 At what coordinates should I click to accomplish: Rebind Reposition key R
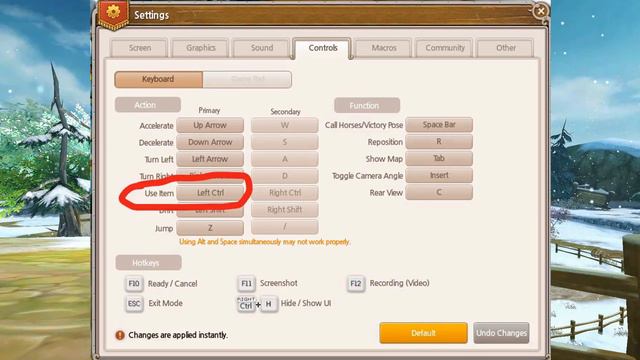click(439, 142)
